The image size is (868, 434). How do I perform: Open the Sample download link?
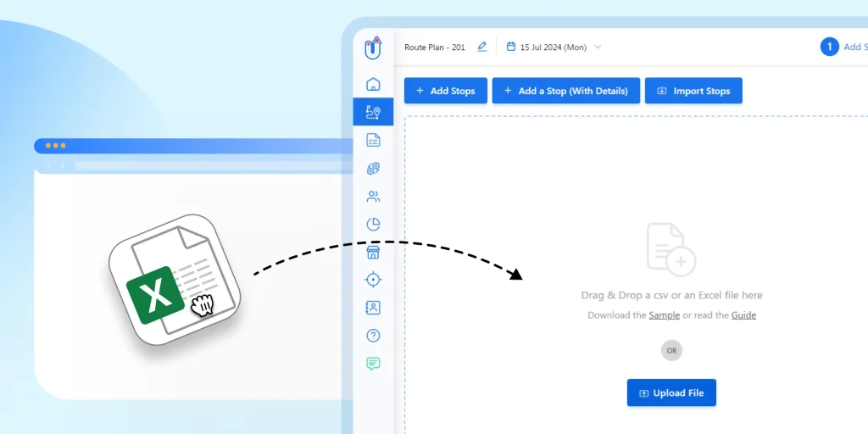(665, 315)
